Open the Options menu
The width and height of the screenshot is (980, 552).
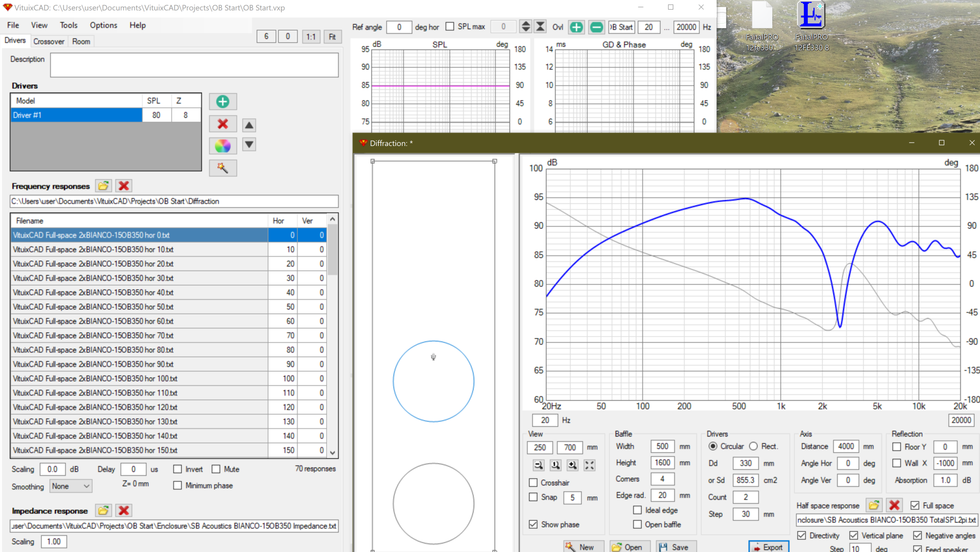click(x=103, y=25)
